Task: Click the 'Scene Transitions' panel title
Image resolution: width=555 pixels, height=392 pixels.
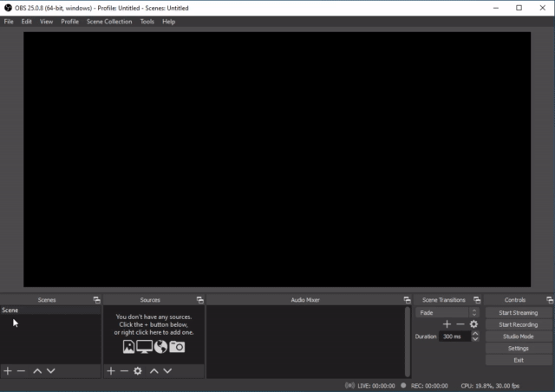Action: click(443, 300)
